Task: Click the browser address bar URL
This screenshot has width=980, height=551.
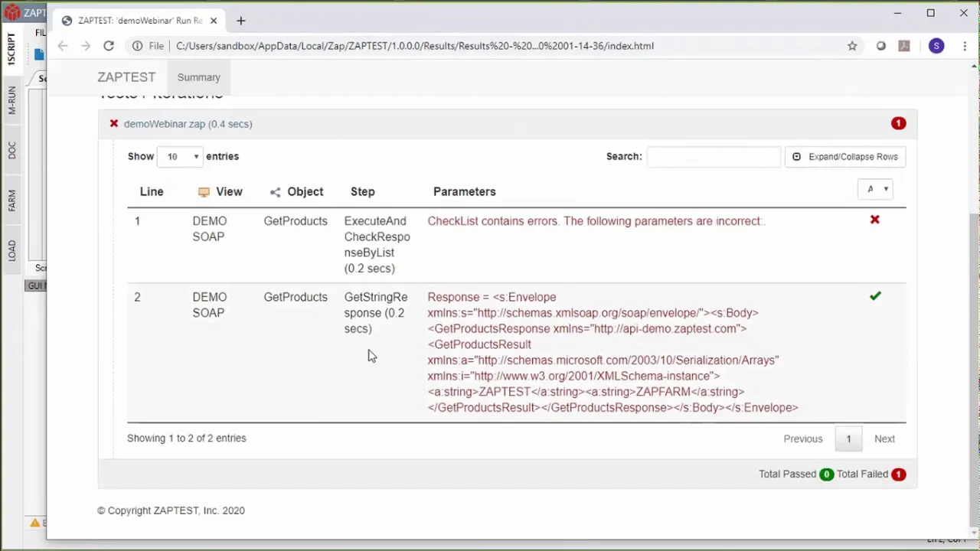Action: pyautogui.click(x=415, y=46)
